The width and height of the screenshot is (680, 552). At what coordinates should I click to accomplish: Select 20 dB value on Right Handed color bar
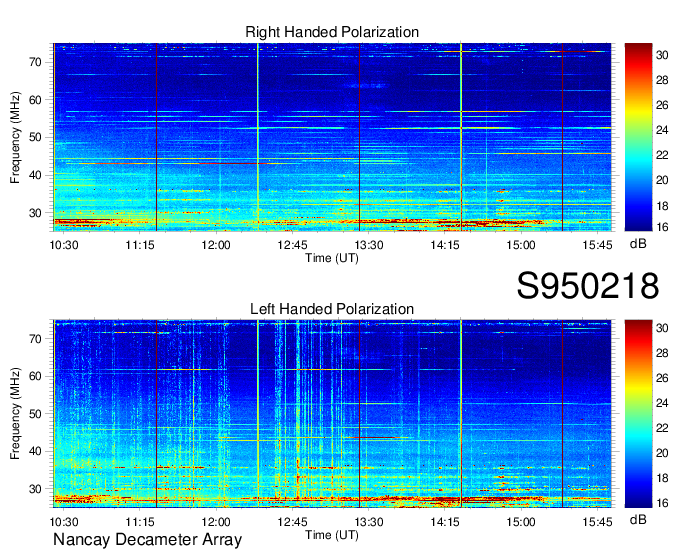coord(662,180)
